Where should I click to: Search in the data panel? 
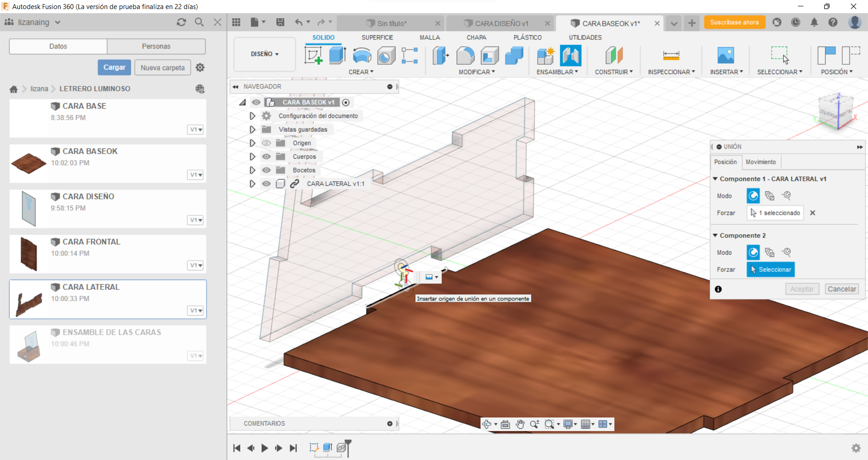199,22
